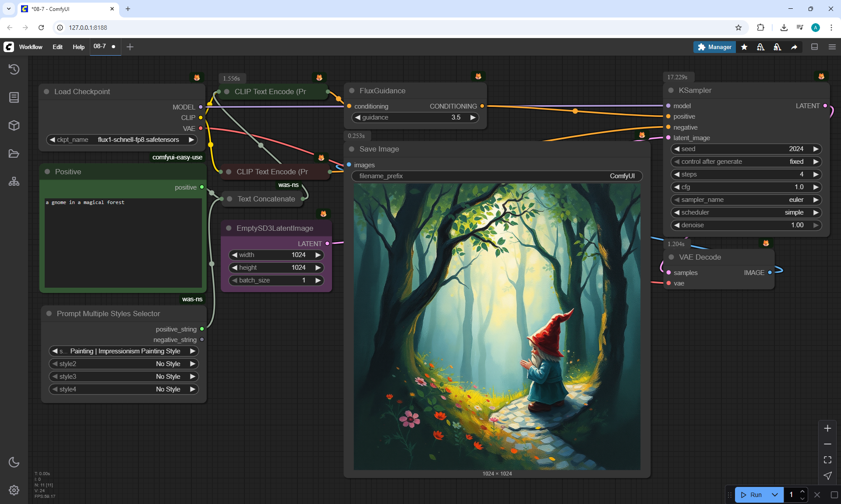Open the Run button dropdown arrow
841x504 pixels.
click(x=774, y=495)
